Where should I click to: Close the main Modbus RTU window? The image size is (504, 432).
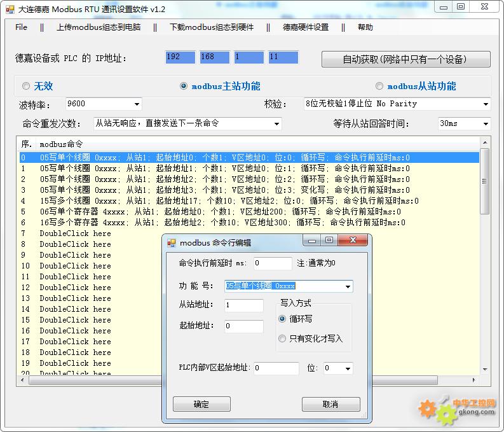[x=484, y=6]
